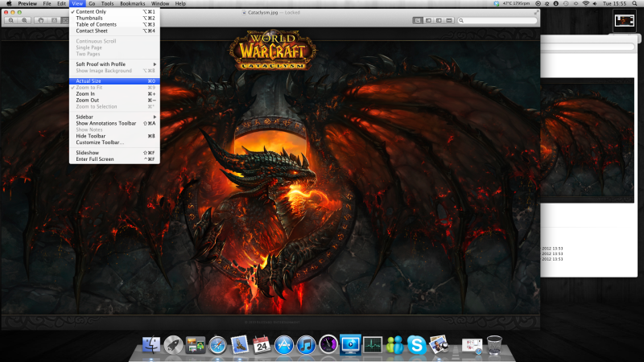This screenshot has height=362, width=644.
Task: Click the zoom in magnifier toolbar button
Action: [x=25, y=20]
